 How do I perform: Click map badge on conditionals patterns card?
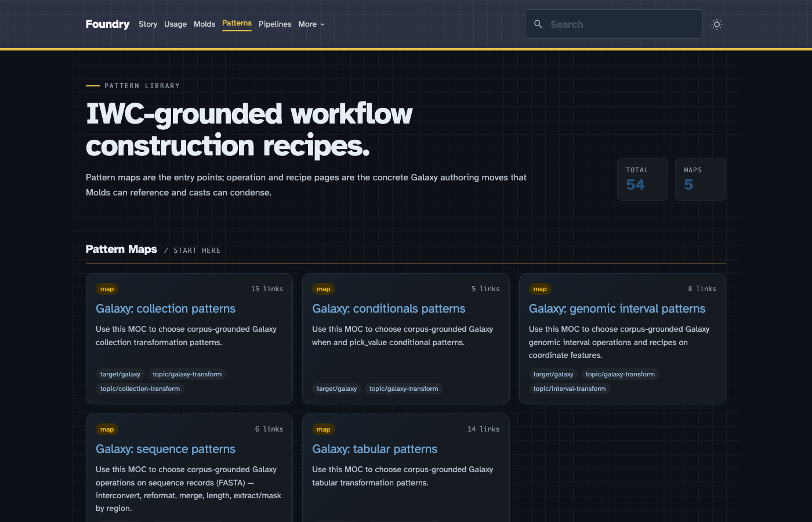[324, 289]
